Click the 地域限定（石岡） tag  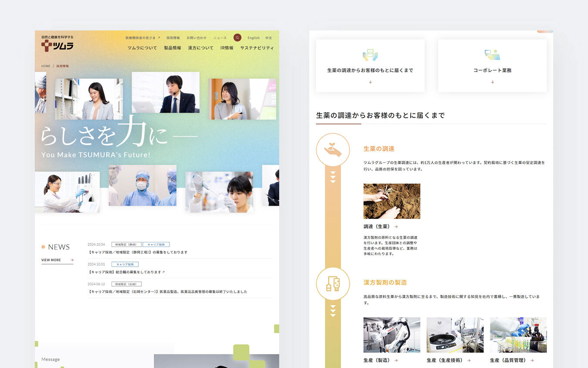126,284
